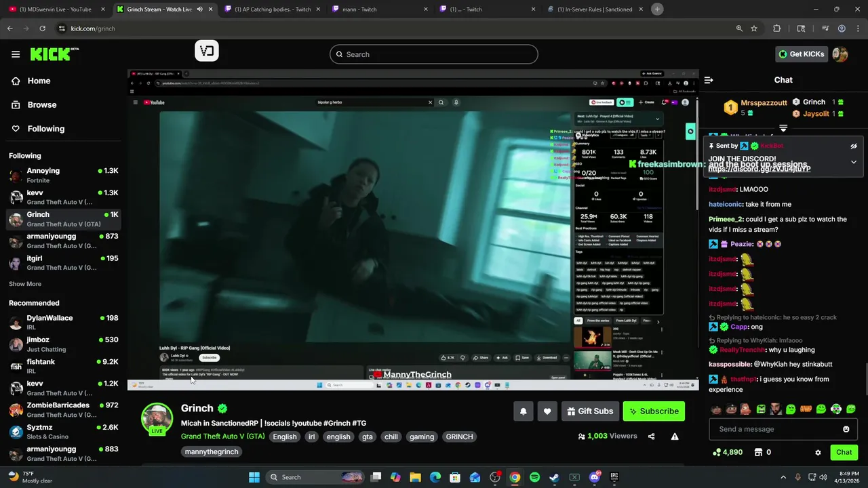Click the volume icon in system tray

click(x=824, y=477)
